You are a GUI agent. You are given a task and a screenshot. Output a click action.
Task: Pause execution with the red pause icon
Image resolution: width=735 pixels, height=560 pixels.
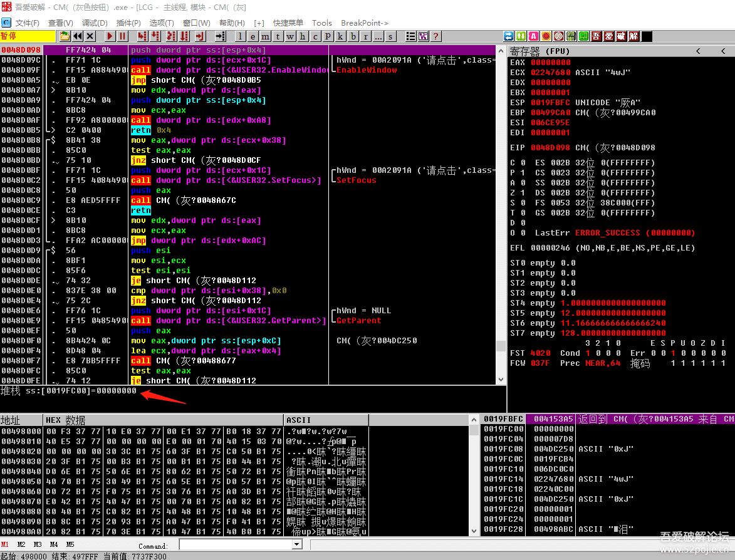point(123,36)
